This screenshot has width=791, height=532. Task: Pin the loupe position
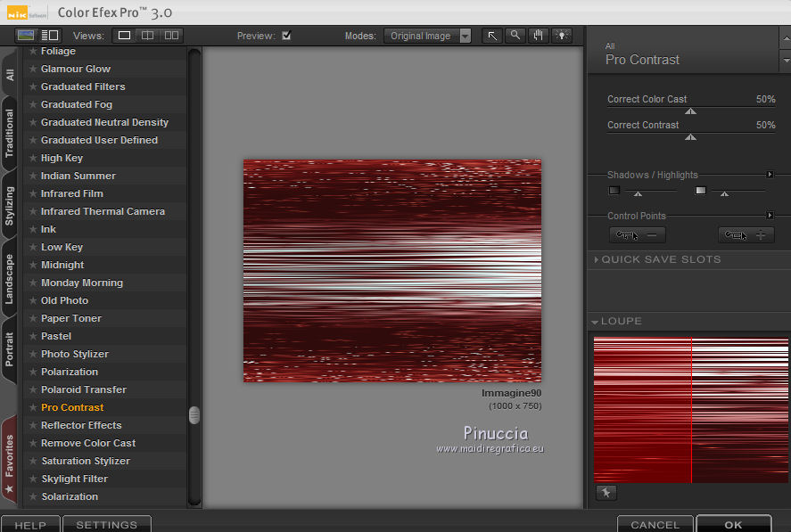click(x=606, y=493)
